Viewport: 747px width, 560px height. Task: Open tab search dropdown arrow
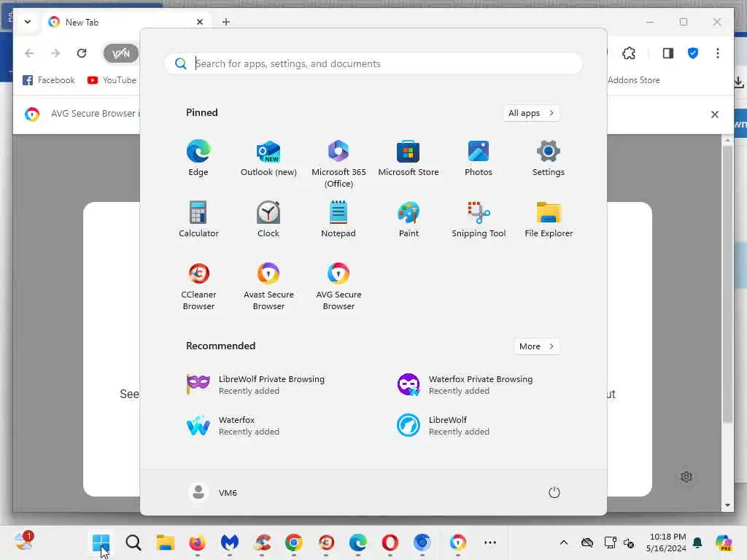28,22
